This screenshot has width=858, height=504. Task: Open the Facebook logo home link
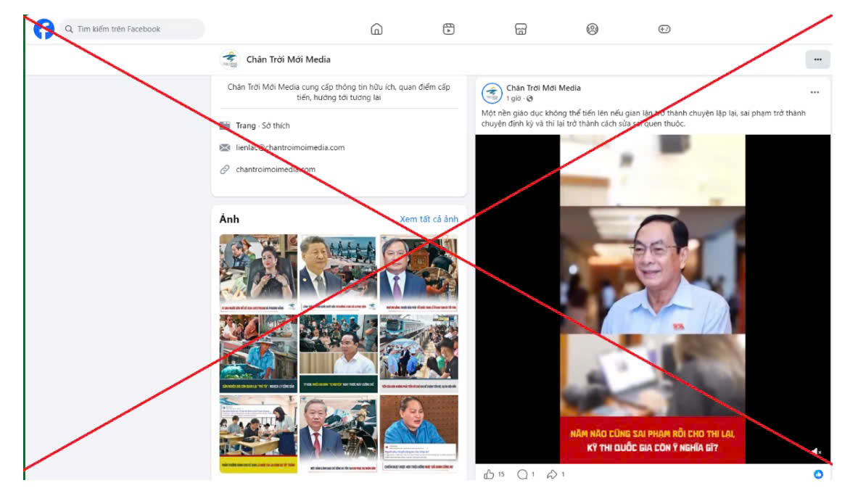(x=44, y=29)
